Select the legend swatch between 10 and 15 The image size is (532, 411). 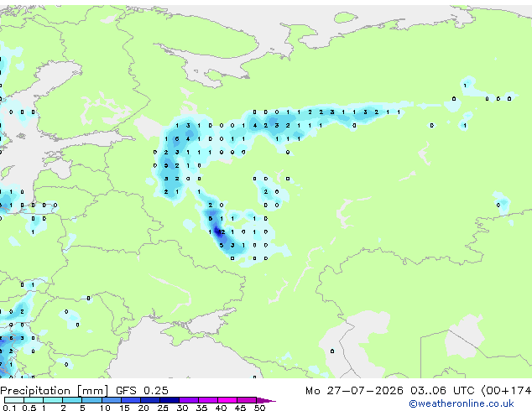click(112, 400)
